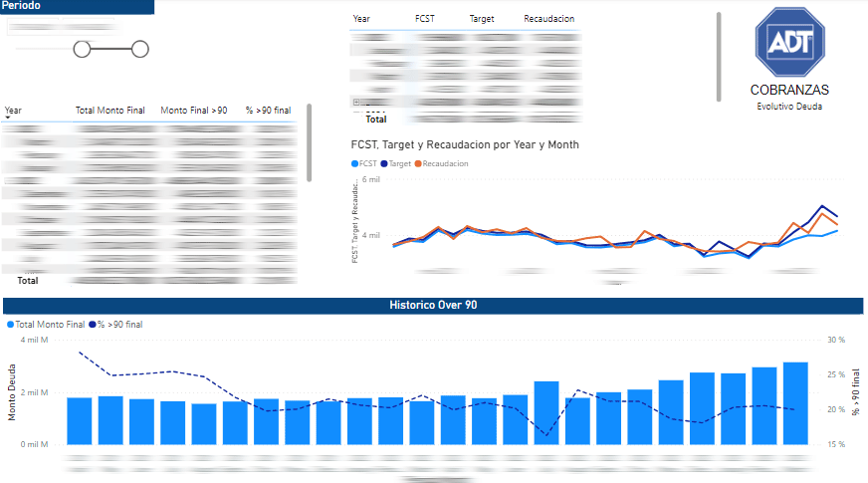
Task: Click the Recaudacion column header in the matrix
Action: point(549,18)
